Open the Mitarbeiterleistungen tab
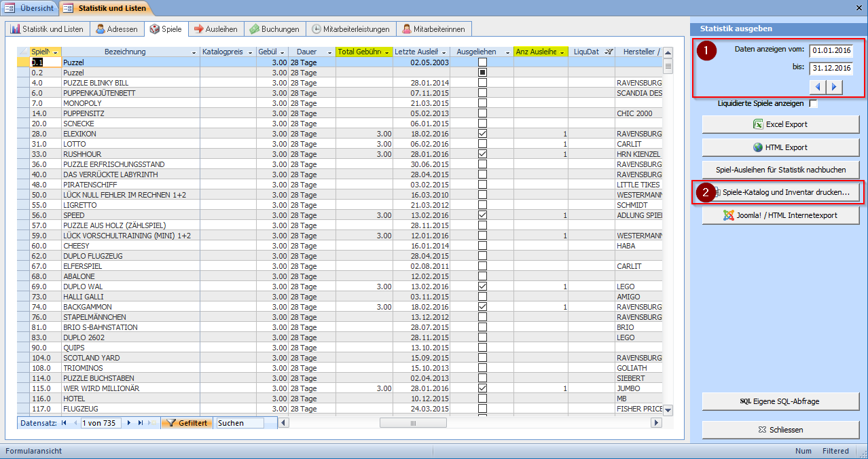868x459 pixels. 350,29
